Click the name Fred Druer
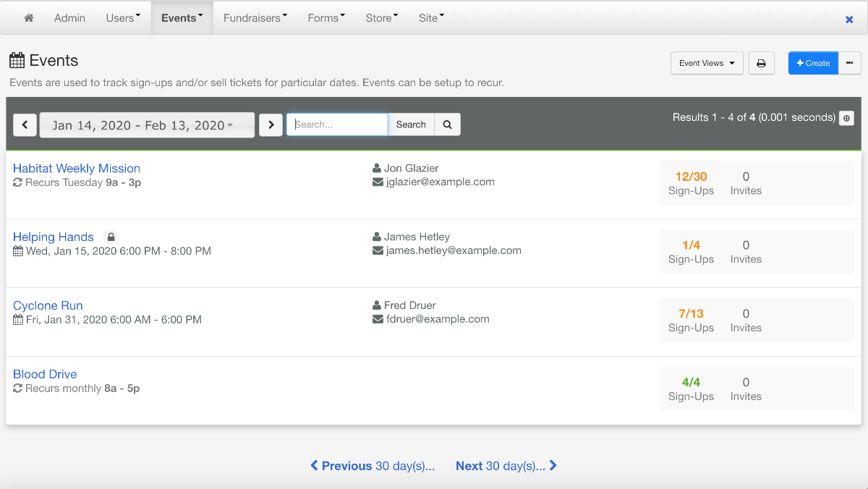868x489 pixels. (x=410, y=305)
